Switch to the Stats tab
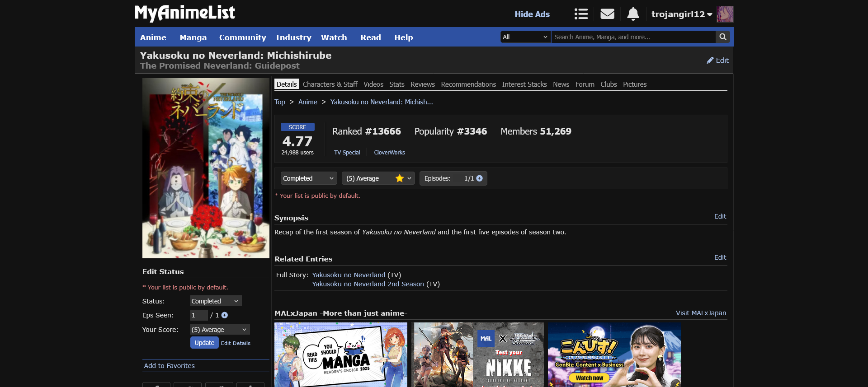This screenshot has width=868, height=387. point(397,84)
